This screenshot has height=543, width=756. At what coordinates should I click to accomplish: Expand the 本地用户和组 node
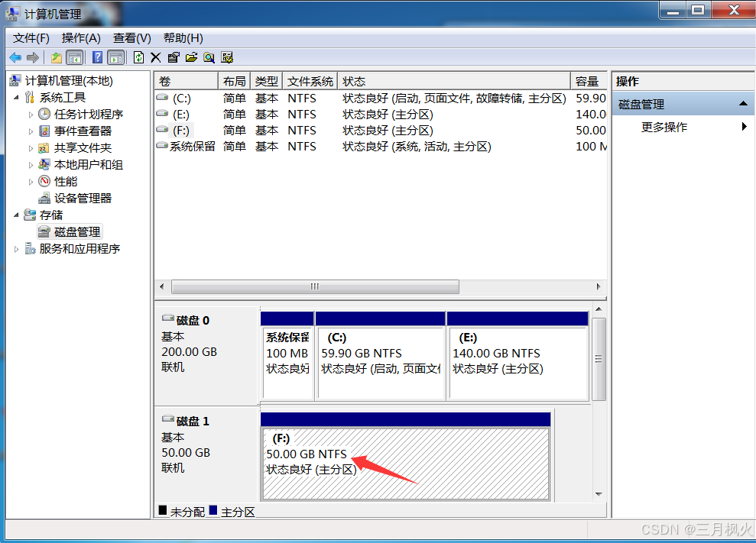(x=31, y=165)
